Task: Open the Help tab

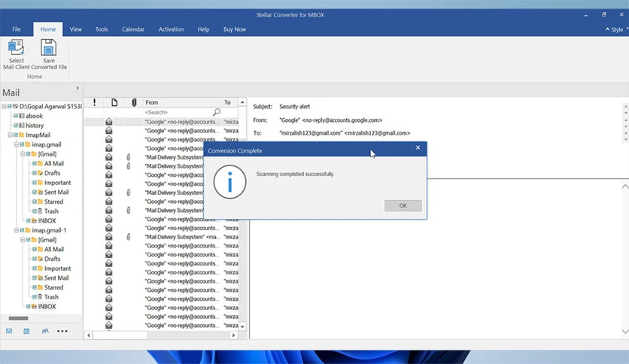Action: tap(203, 29)
